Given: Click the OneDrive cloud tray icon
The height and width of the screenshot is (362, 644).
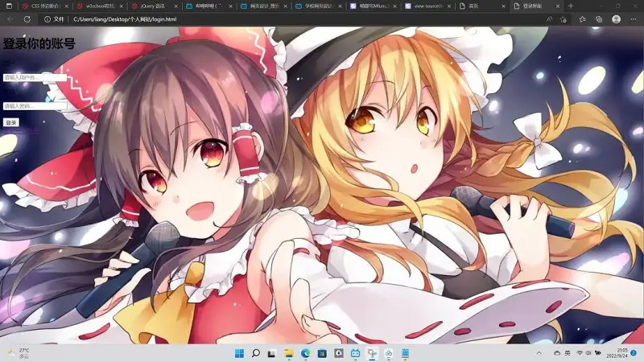Looking at the screenshot, I should [x=557, y=353].
